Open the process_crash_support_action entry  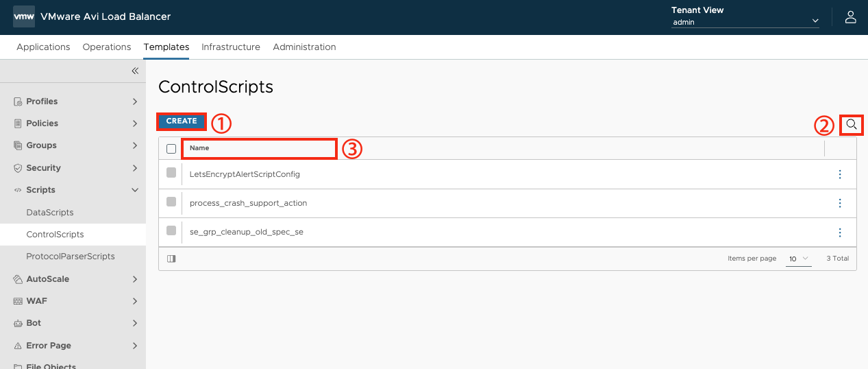[x=248, y=203]
